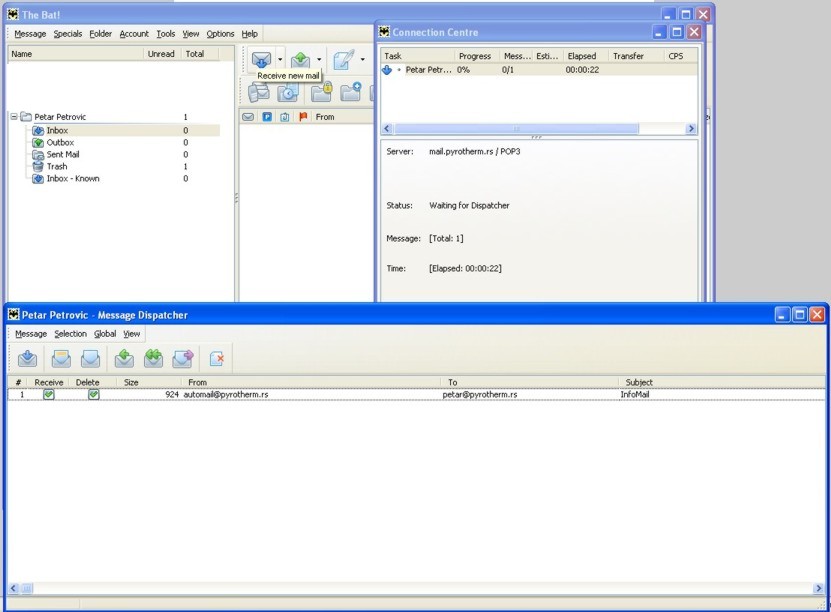Click the right scroll arrow in Message Dispatcher
The width and height of the screenshot is (831, 612).
[x=819, y=588]
